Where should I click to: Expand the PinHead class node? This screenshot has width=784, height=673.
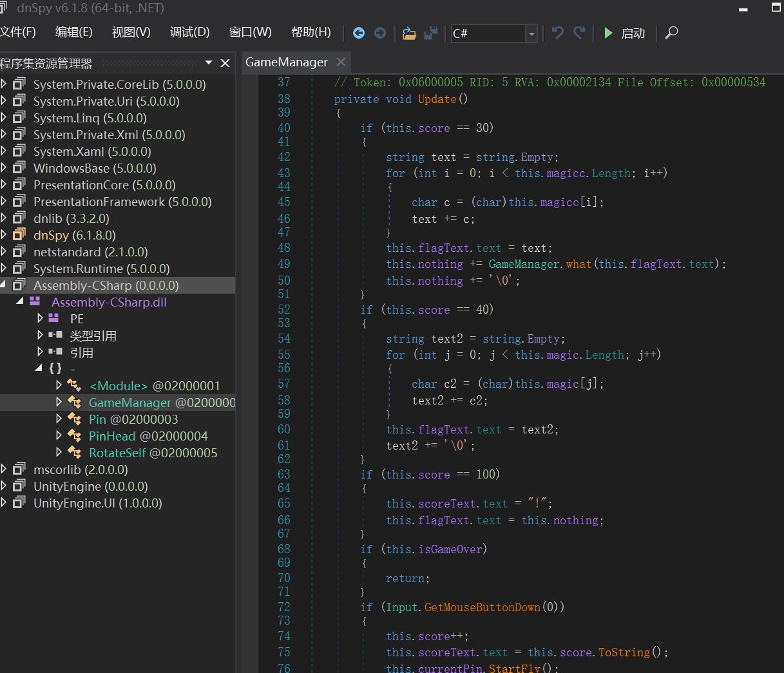pyautogui.click(x=59, y=436)
